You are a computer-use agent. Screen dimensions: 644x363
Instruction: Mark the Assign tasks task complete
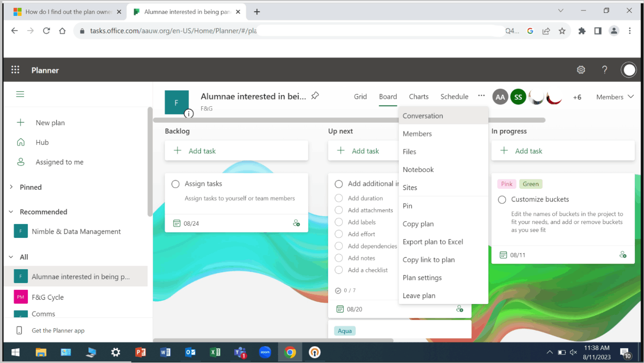[175, 184]
